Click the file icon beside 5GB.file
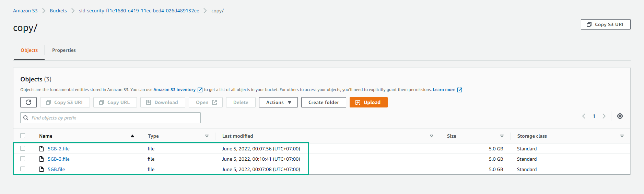Image resolution: width=644 pixels, height=194 pixels. [42, 169]
